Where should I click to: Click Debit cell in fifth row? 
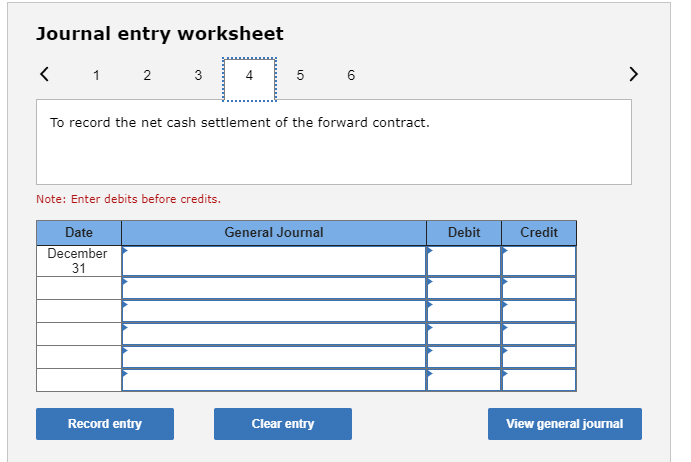click(464, 357)
